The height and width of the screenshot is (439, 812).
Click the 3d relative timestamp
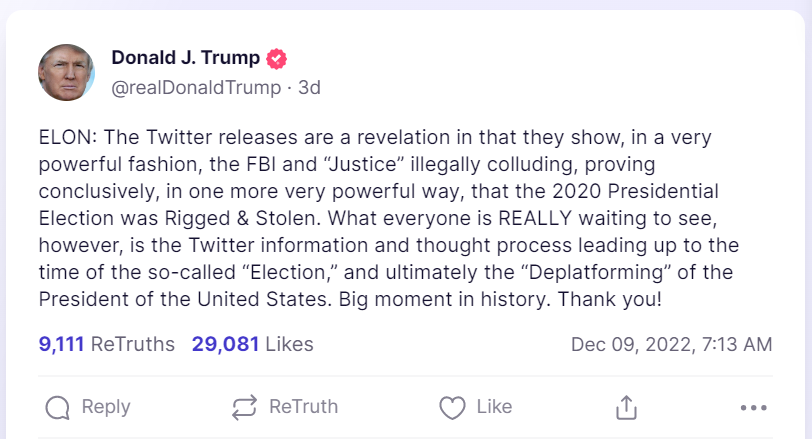309,88
